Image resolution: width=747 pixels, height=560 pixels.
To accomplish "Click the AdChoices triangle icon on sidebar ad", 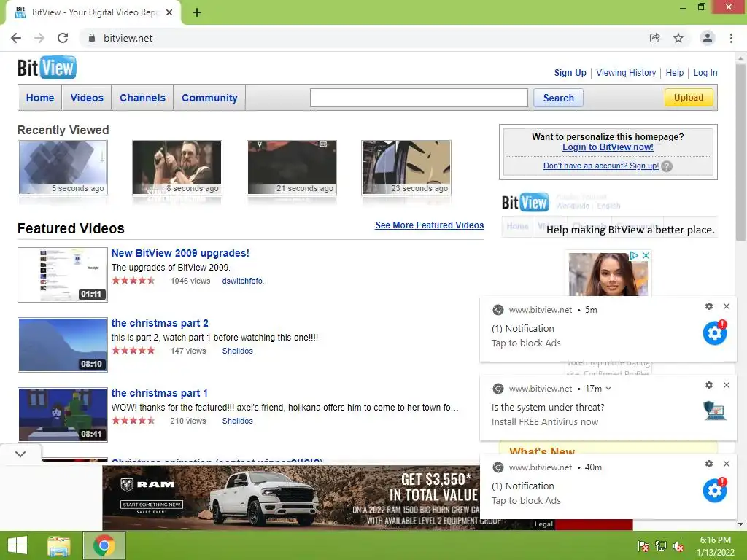I will click(634, 256).
